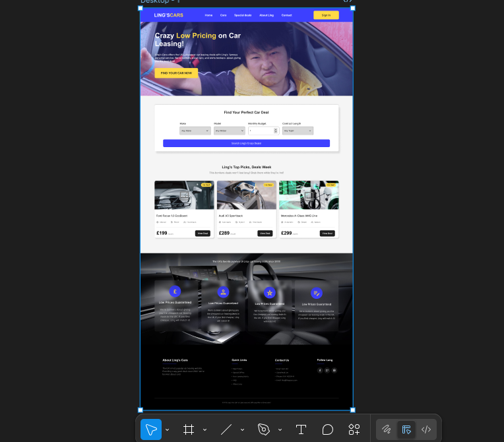Click the person feature icon

(x=223, y=292)
